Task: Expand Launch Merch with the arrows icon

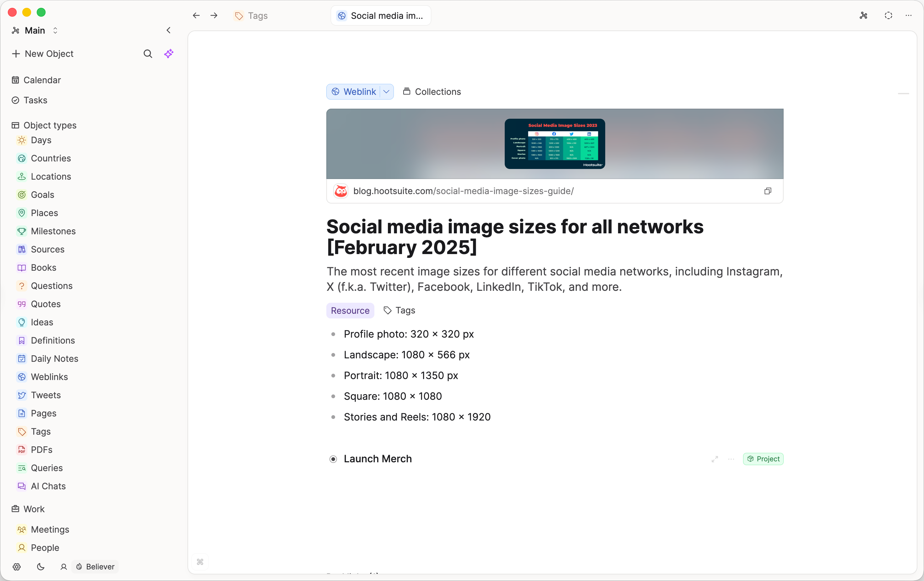Action: click(x=715, y=459)
